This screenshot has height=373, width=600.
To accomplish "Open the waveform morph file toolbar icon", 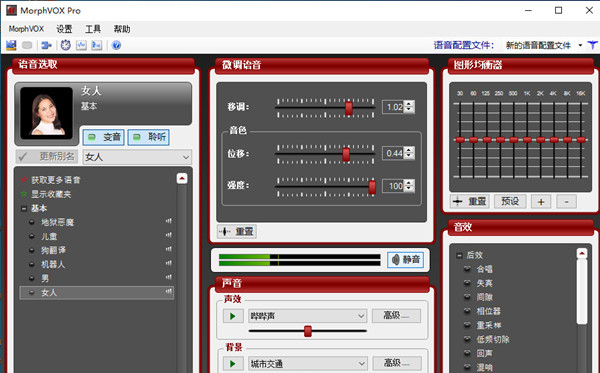I will (81, 45).
